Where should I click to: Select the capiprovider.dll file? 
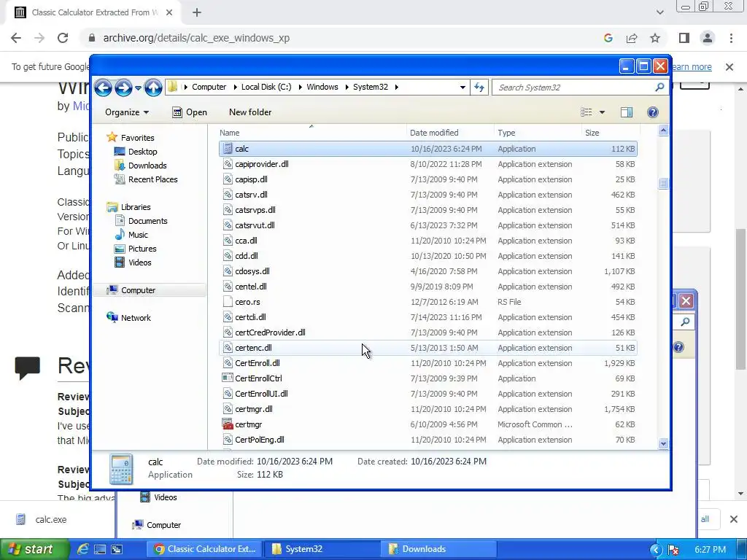[x=262, y=164]
